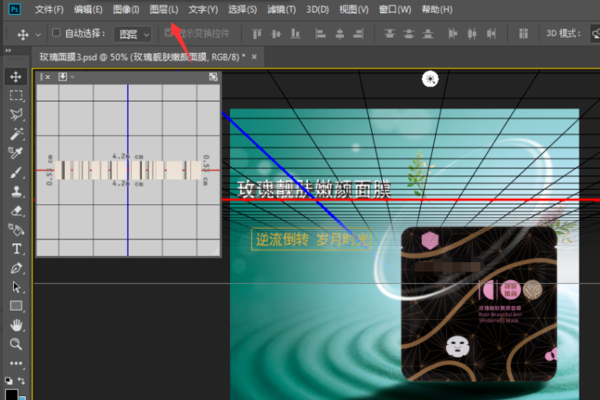The width and height of the screenshot is (600, 400).
Task: Distribute bottom edges in options bar
Action: coord(428,34)
